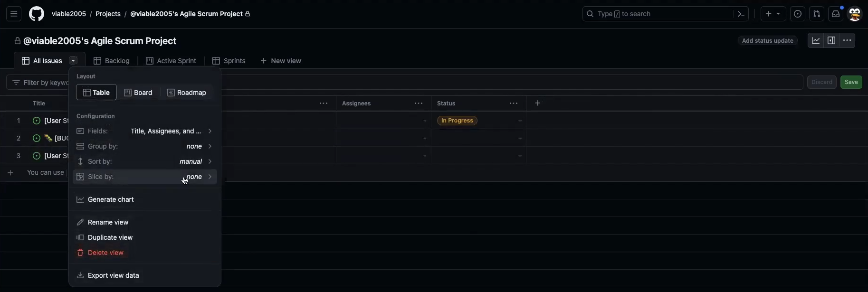Expand the Sort by submenu
The width and height of the screenshot is (868, 292).
pyautogui.click(x=144, y=161)
